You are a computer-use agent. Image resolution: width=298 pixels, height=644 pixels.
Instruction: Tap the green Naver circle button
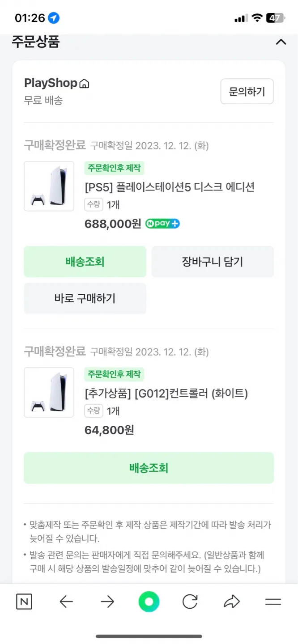point(149,602)
